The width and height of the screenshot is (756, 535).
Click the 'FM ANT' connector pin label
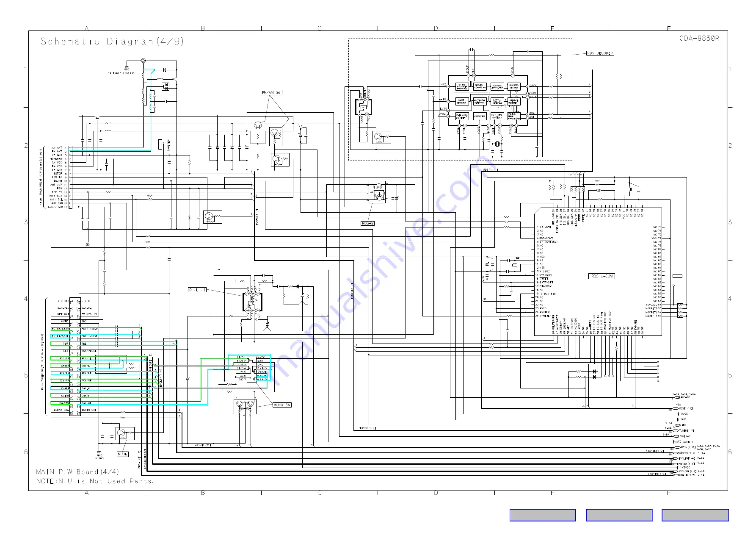coord(57,151)
